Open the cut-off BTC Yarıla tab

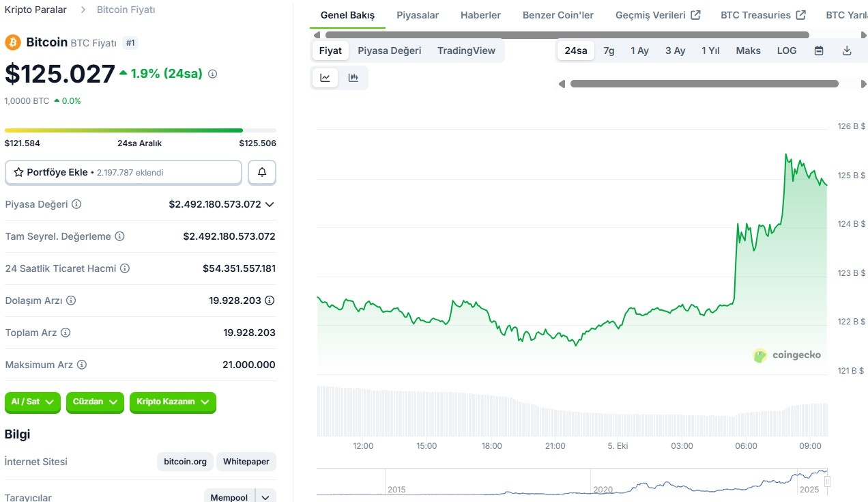pos(847,15)
